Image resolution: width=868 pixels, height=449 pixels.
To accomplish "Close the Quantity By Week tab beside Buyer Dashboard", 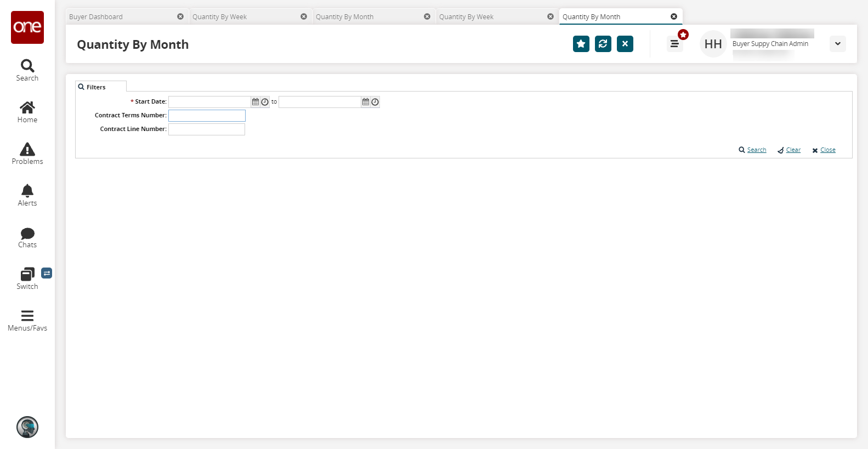I will click(304, 16).
